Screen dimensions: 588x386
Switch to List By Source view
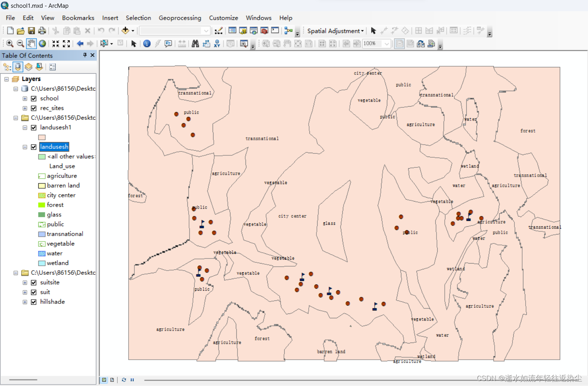pyautogui.click(x=18, y=67)
